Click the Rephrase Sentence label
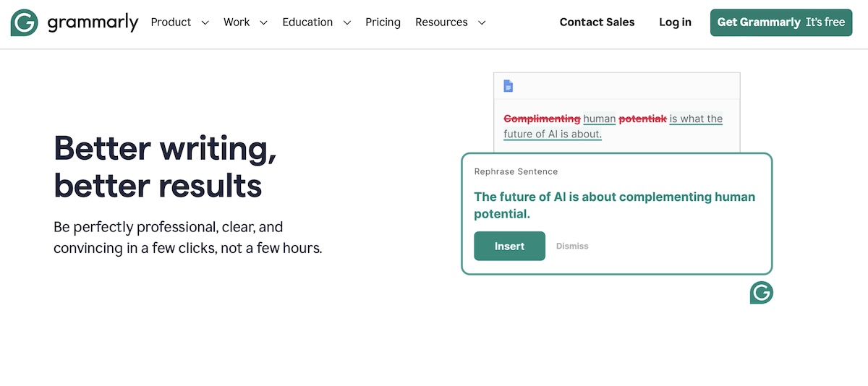This screenshot has width=868, height=386. point(516,171)
